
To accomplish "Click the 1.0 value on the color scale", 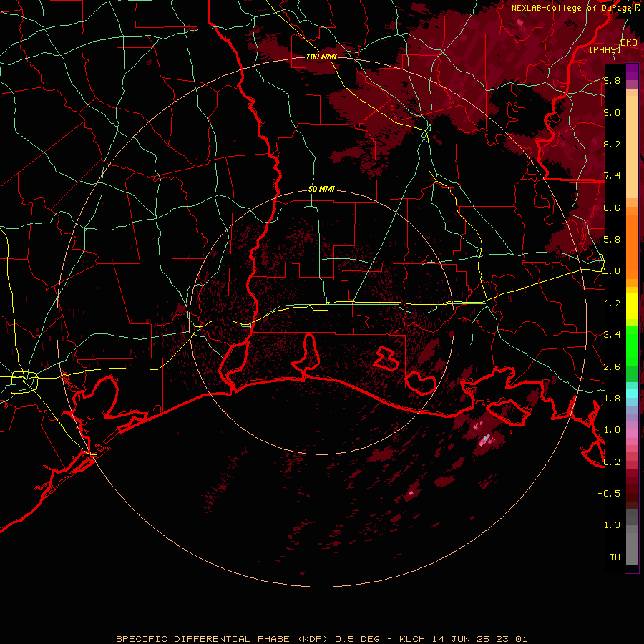I will 612,430.
